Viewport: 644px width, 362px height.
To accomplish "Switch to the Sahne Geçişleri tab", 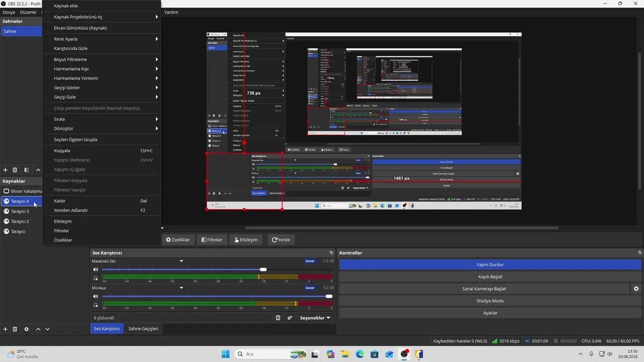I will tap(143, 329).
